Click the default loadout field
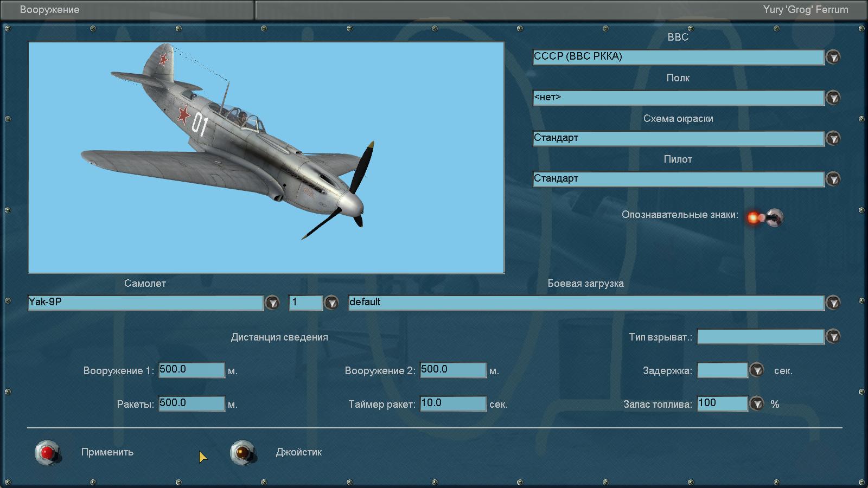The image size is (868, 488). (x=586, y=303)
